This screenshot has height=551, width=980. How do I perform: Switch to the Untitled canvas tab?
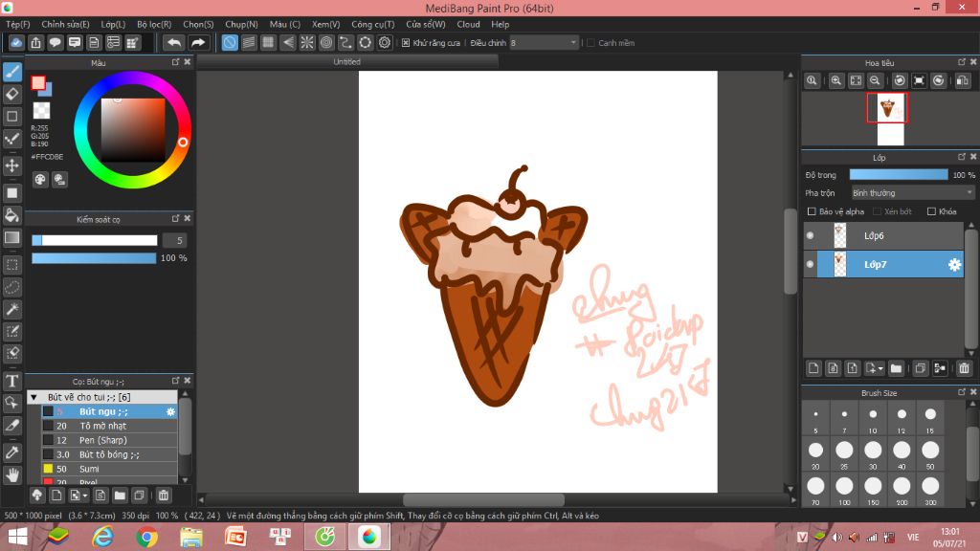pyautogui.click(x=346, y=62)
